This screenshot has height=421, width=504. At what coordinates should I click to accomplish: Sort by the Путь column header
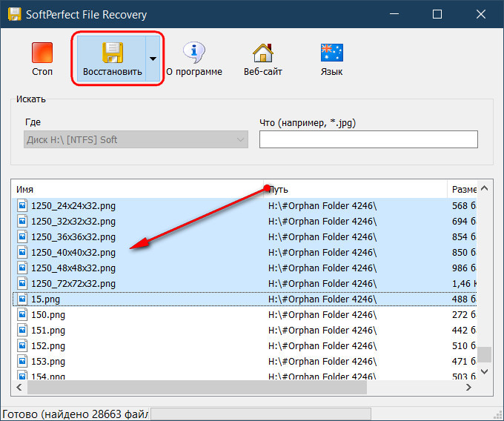point(355,189)
